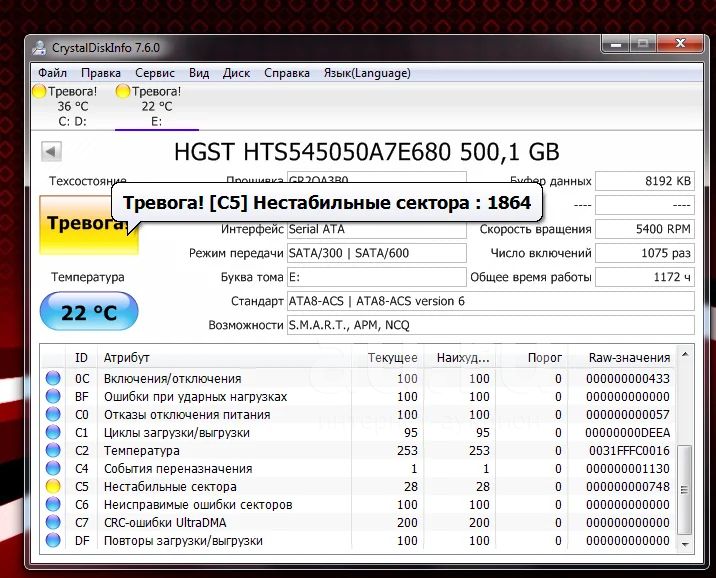
Task: Click the Буква тома field showing E:
Action: coord(377,277)
